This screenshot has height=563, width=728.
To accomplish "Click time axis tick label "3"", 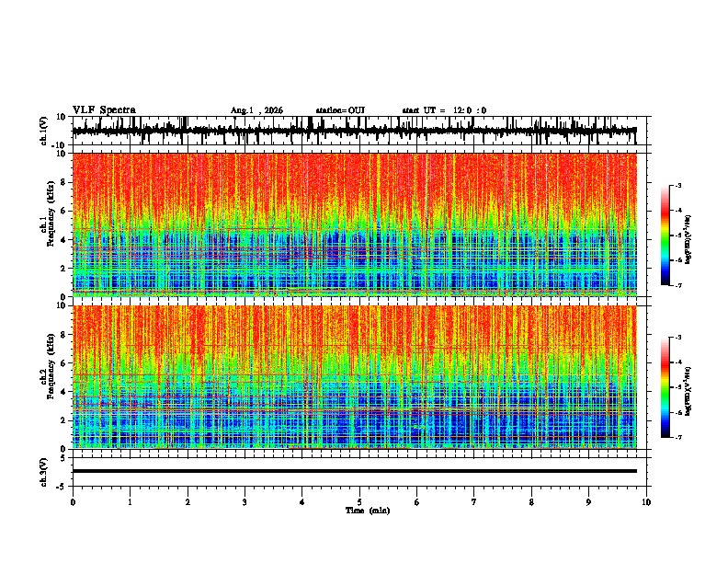I will pos(245,502).
